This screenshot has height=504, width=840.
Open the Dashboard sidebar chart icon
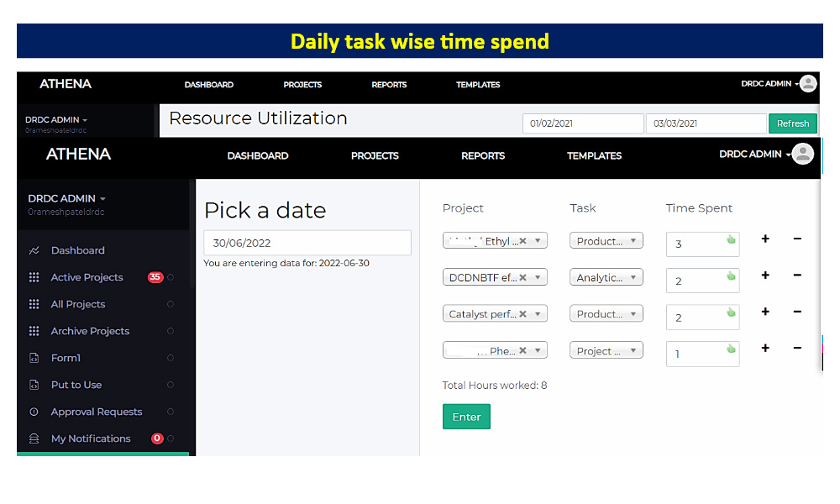34,250
